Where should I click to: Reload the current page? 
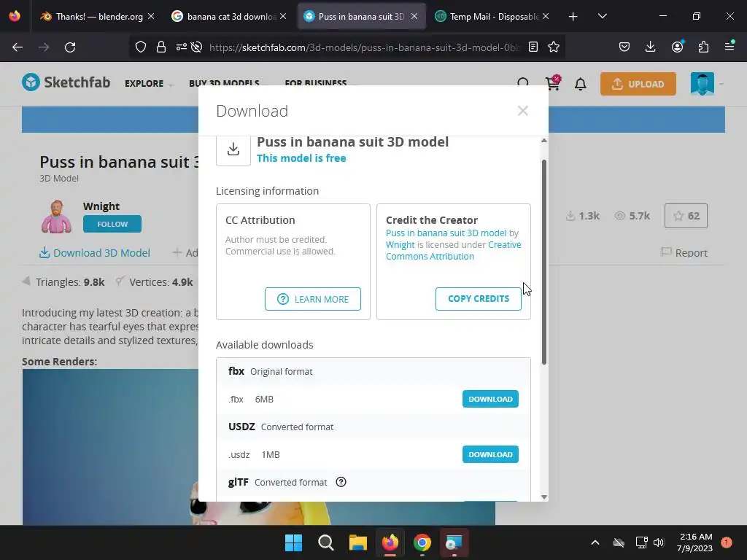tap(70, 47)
